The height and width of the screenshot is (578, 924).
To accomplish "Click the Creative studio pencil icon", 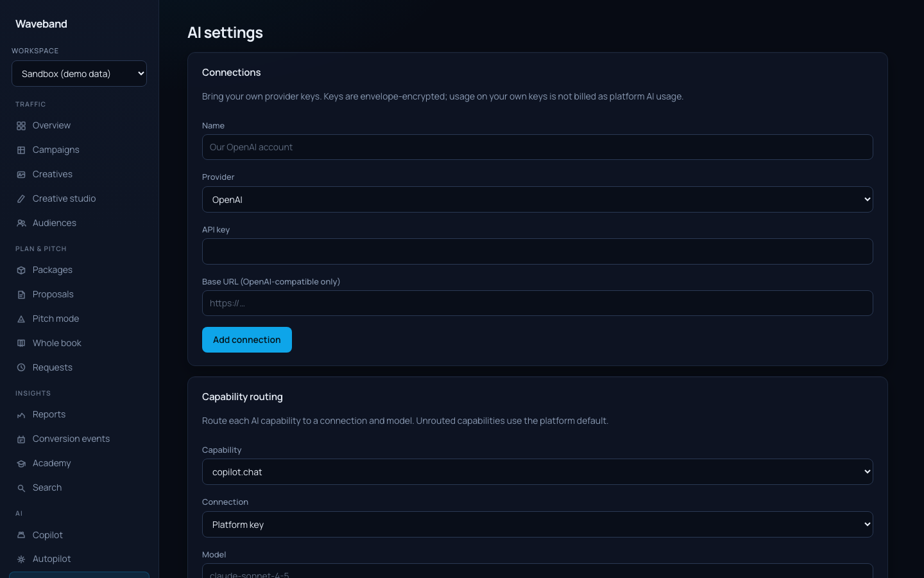I will click(21, 199).
